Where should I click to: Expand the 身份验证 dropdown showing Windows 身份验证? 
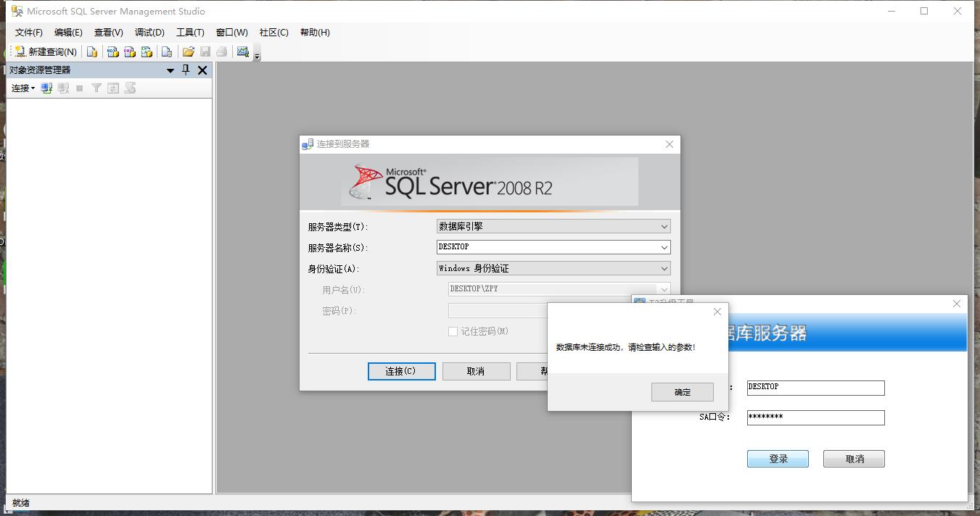click(553, 268)
